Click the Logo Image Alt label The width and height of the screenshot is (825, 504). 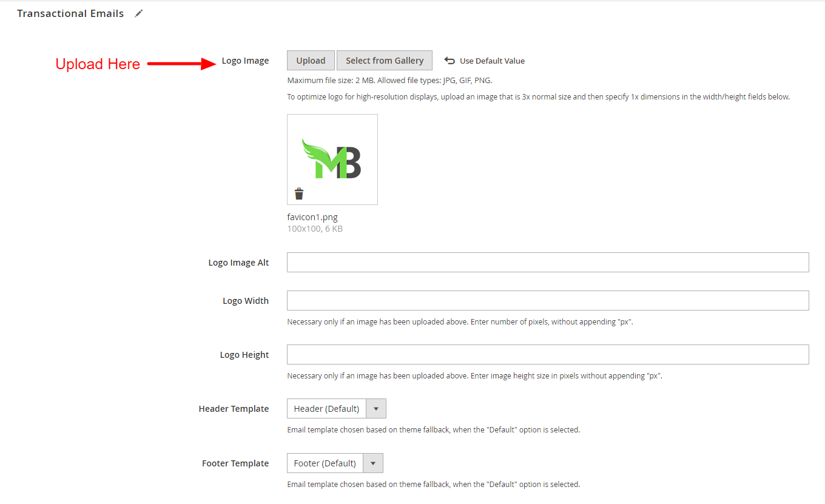(x=238, y=263)
